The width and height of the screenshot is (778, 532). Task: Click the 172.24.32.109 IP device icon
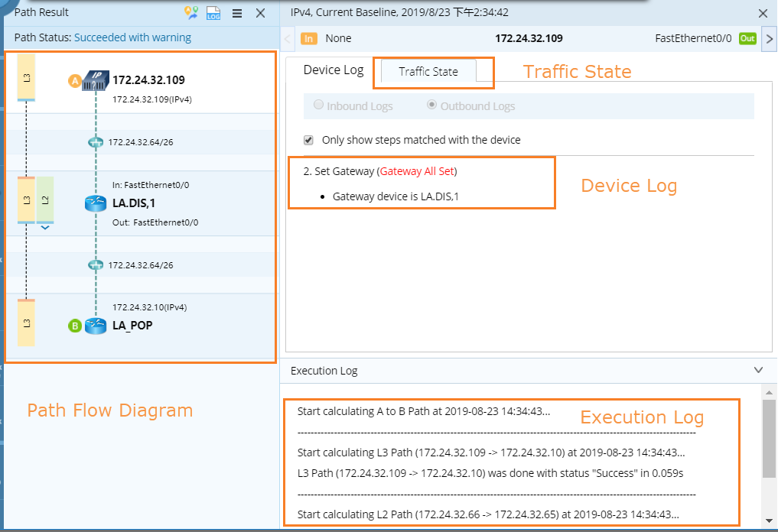[x=96, y=79]
